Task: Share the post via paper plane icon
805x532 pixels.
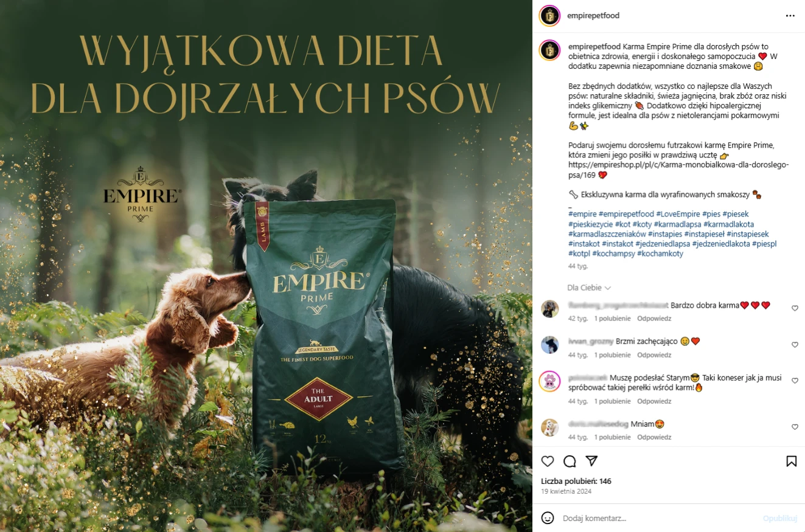Action: point(591,461)
